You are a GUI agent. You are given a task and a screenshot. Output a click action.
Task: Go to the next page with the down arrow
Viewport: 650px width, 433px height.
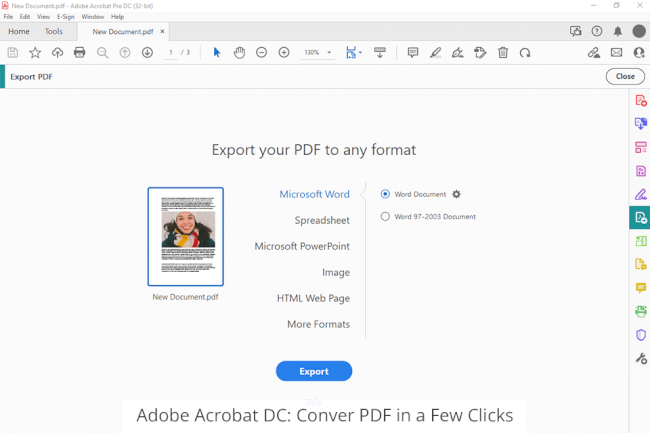147,53
